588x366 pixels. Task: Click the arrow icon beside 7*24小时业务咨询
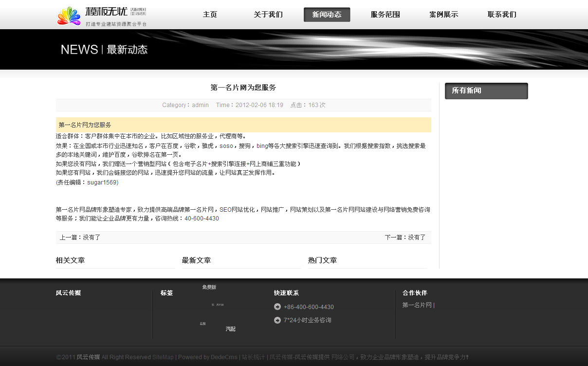[x=277, y=320]
